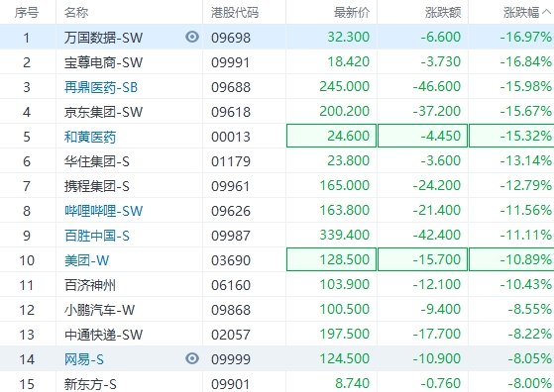
Task: Select the 百济神州 stock name
Action: [90, 285]
